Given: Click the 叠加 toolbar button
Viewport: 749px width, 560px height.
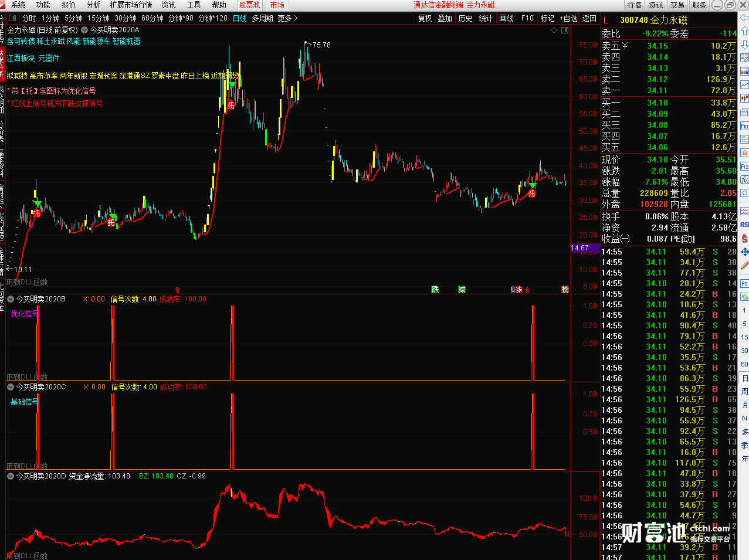Looking at the screenshot, I should click(445, 18).
